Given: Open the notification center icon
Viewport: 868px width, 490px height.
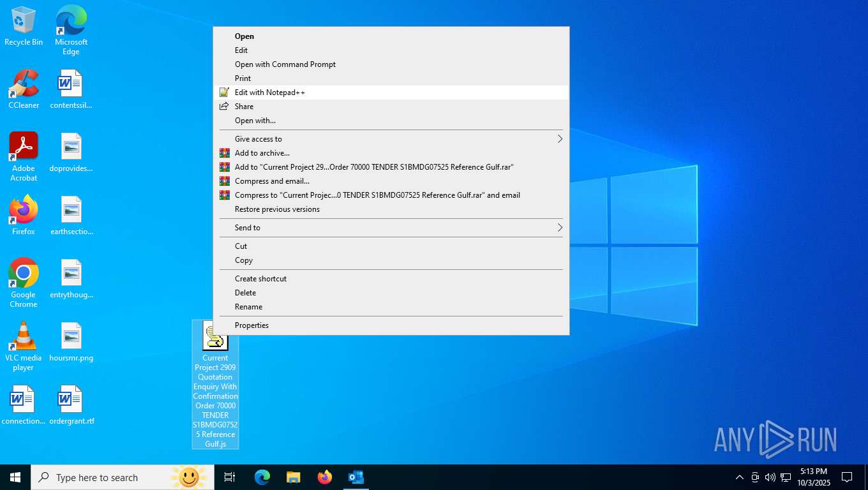Looking at the screenshot, I should 847,477.
